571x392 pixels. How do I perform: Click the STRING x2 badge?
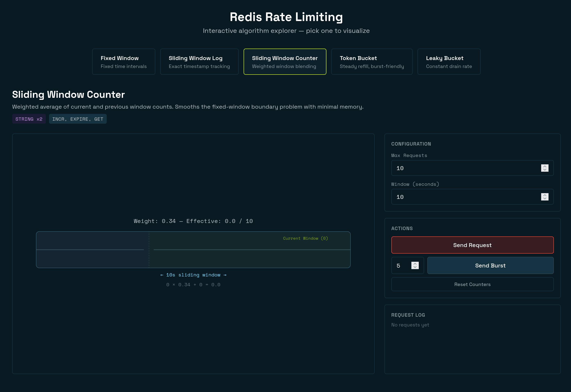click(x=29, y=119)
